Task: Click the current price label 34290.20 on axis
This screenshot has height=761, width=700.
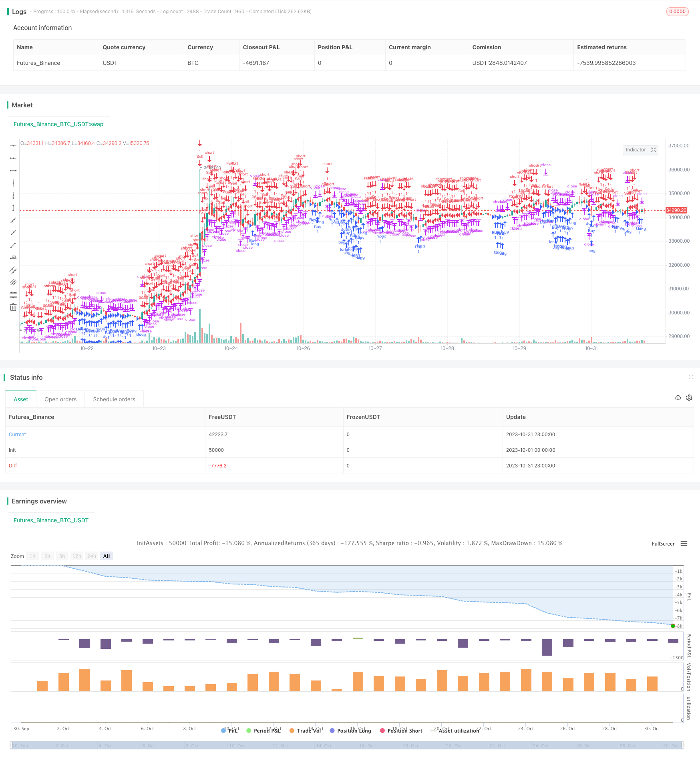Action: pos(676,210)
